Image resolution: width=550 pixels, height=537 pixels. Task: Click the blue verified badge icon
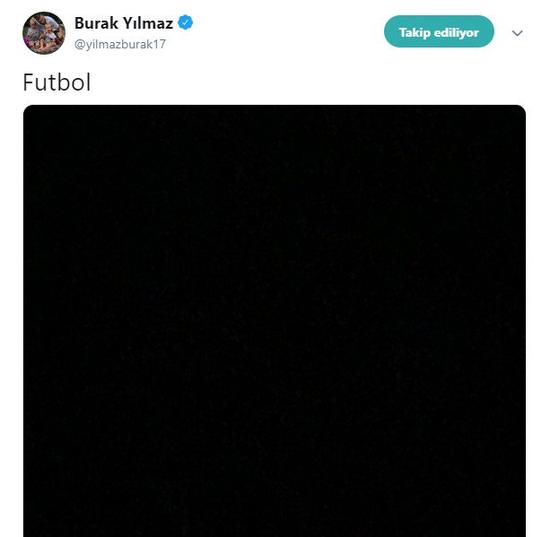[x=186, y=23]
